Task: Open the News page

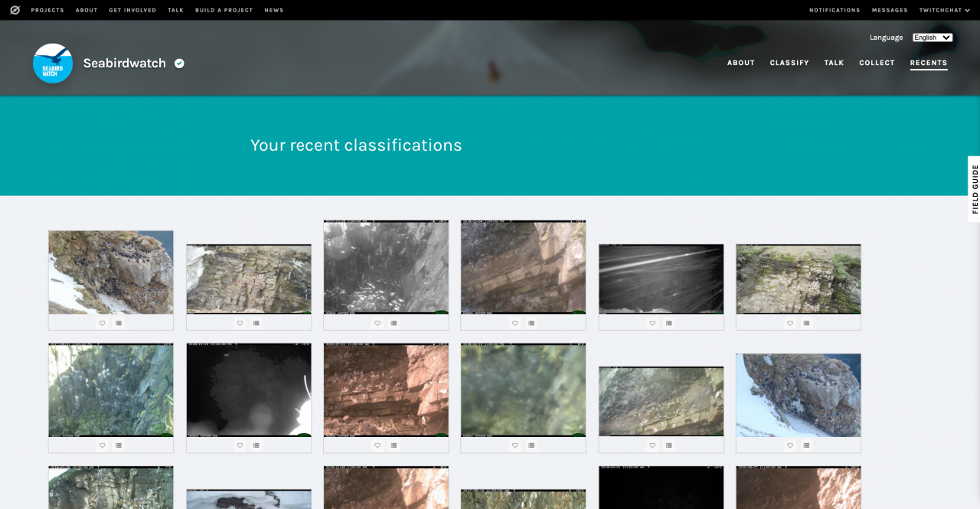Action: pyautogui.click(x=274, y=10)
